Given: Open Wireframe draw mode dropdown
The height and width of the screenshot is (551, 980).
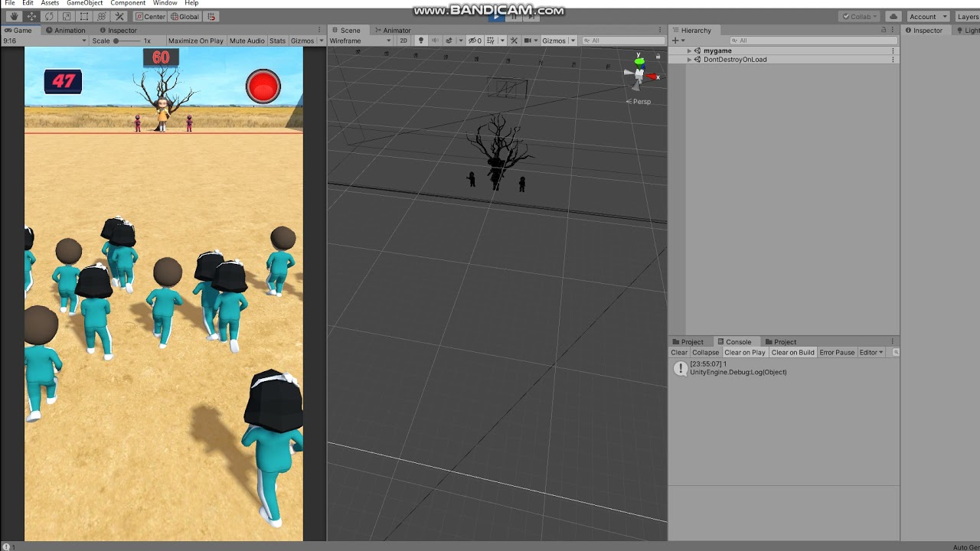Looking at the screenshot, I should pos(360,41).
